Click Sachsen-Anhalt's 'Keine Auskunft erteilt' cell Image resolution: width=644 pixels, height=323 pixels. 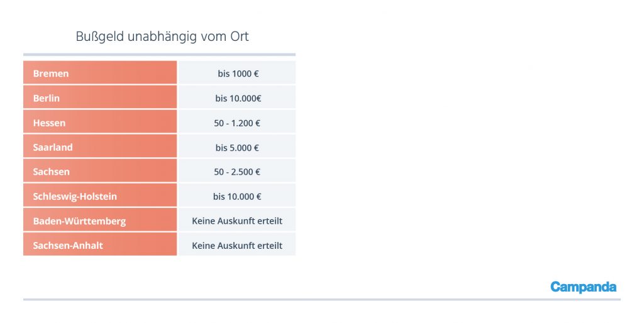click(x=237, y=244)
